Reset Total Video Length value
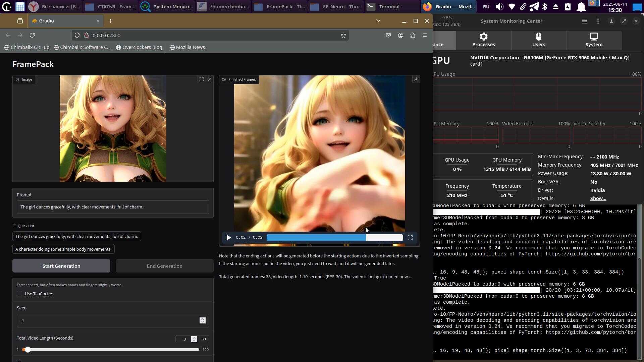The width and height of the screenshot is (644, 362). point(205,339)
